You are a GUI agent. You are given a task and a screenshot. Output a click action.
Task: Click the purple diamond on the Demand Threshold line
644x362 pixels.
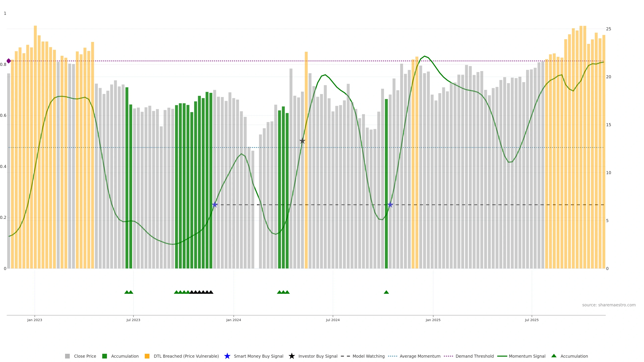pos(9,61)
